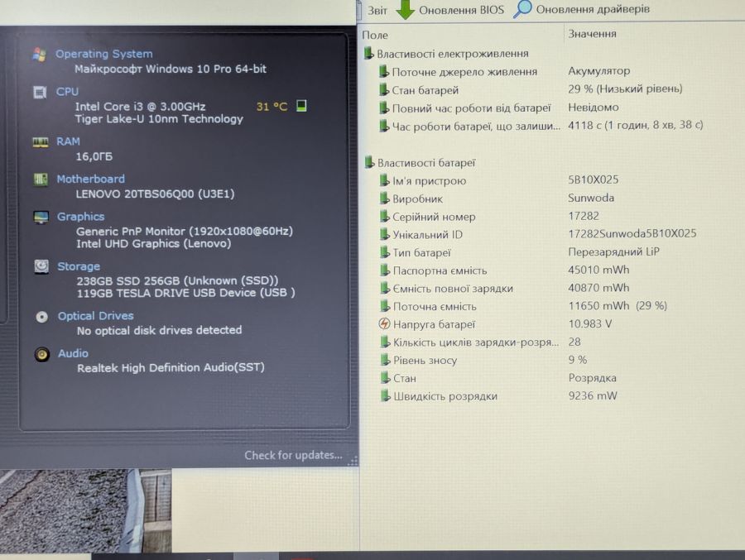This screenshot has width=745, height=560.
Task: Click the Значення column header
Action: coord(592,34)
